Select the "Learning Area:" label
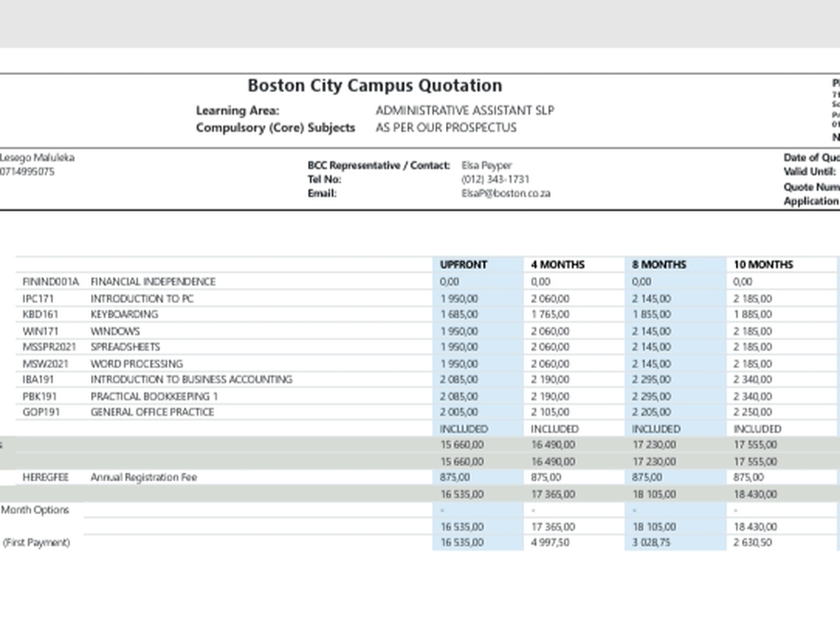The image size is (840, 630). (x=237, y=111)
